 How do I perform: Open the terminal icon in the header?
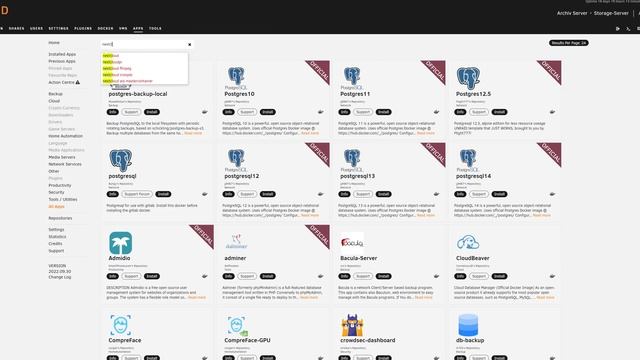click(628, 29)
